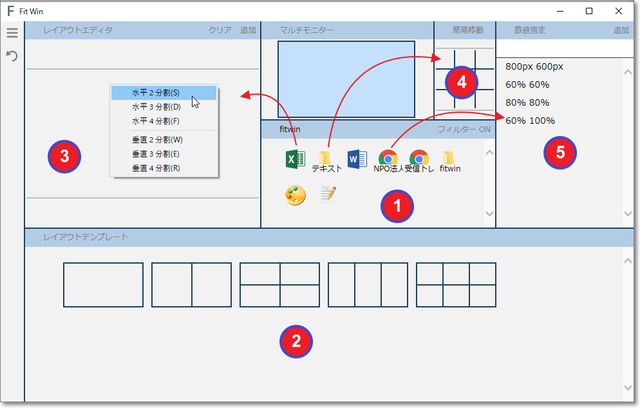Toggle the フィルター ON switch
This screenshot has height=408, width=640.
click(x=464, y=130)
